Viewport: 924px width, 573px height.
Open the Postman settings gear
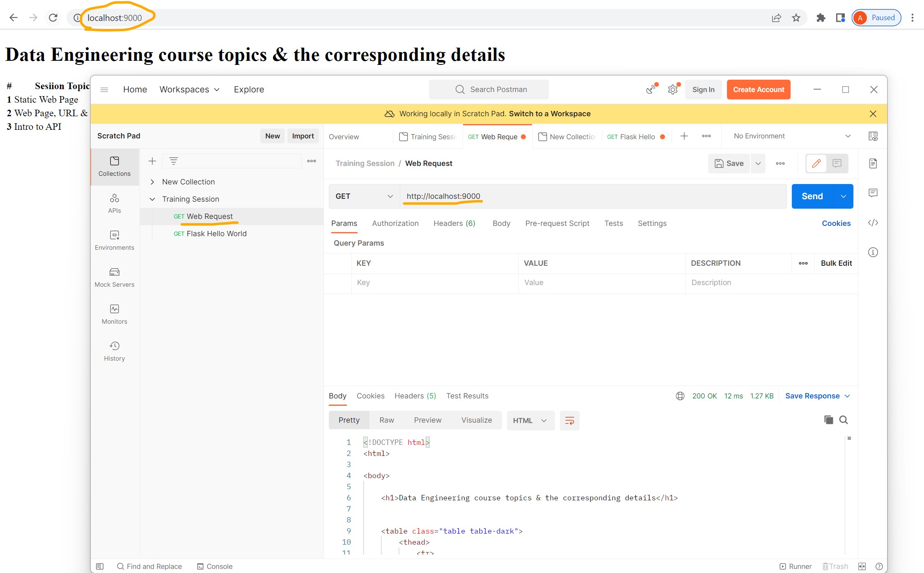click(672, 89)
